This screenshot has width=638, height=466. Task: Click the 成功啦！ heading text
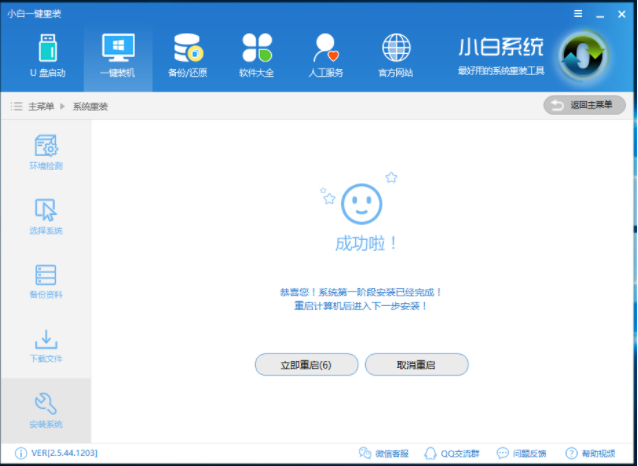coord(366,244)
